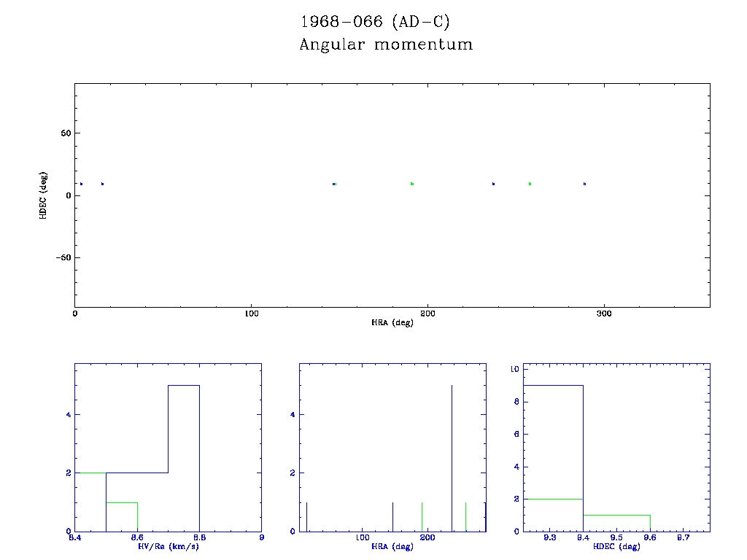Click the blue data point near HRA 15
Image resolution: width=747 pixels, height=560 pixels.
pos(102,184)
